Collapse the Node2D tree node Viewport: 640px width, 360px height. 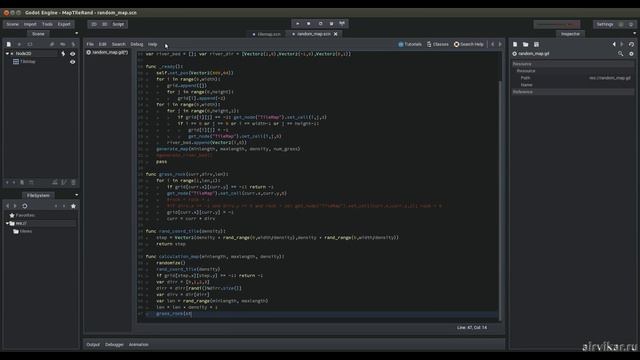pos(7,53)
